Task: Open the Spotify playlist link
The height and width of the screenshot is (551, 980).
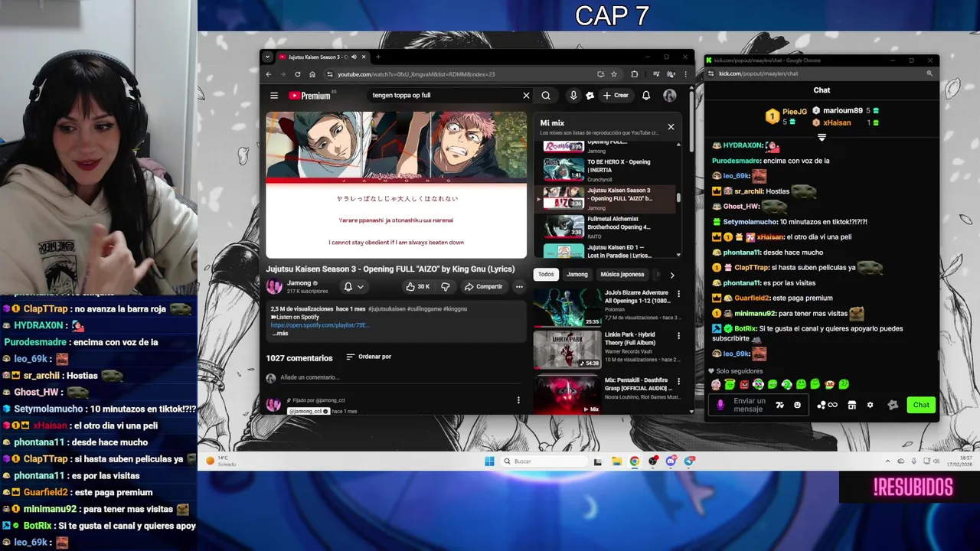Action: click(x=320, y=325)
